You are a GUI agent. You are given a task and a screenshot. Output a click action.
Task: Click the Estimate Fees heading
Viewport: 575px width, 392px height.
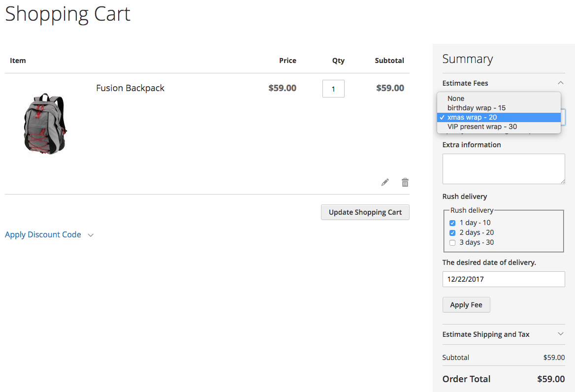tap(465, 83)
